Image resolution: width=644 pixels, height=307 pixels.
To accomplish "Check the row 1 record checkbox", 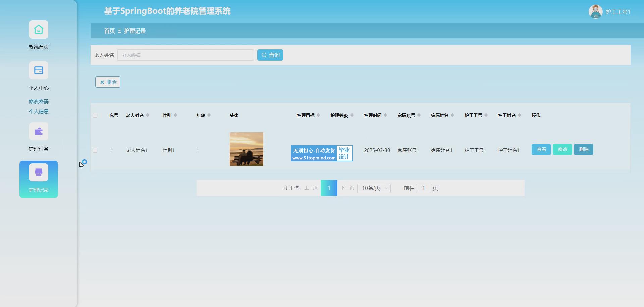I will pyautogui.click(x=95, y=150).
